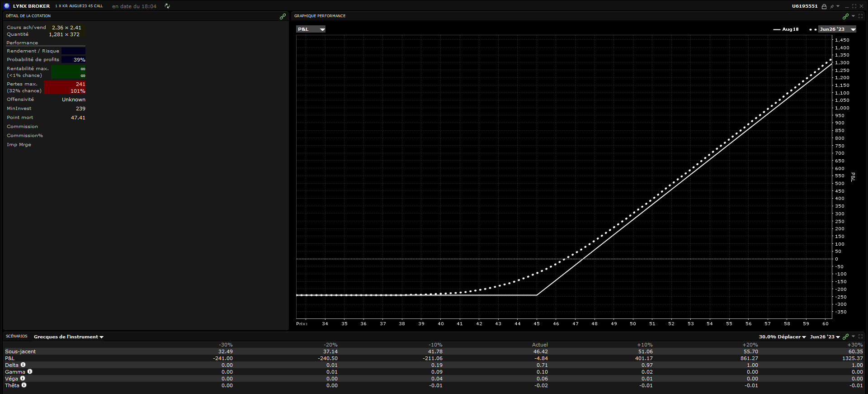The width and height of the screenshot is (868, 394).
Task: Click the account number U6195551
Action: click(805, 6)
